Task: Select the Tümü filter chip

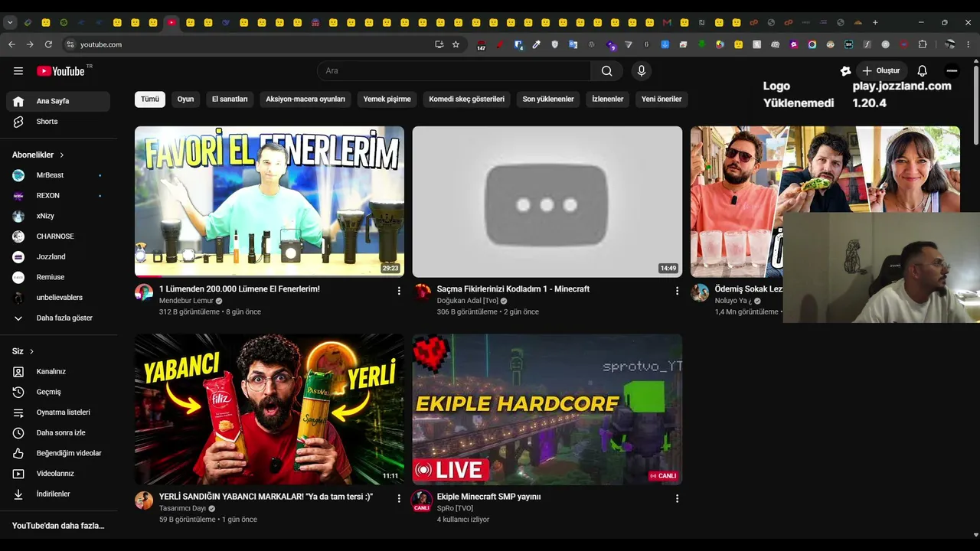Action: (150, 99)
